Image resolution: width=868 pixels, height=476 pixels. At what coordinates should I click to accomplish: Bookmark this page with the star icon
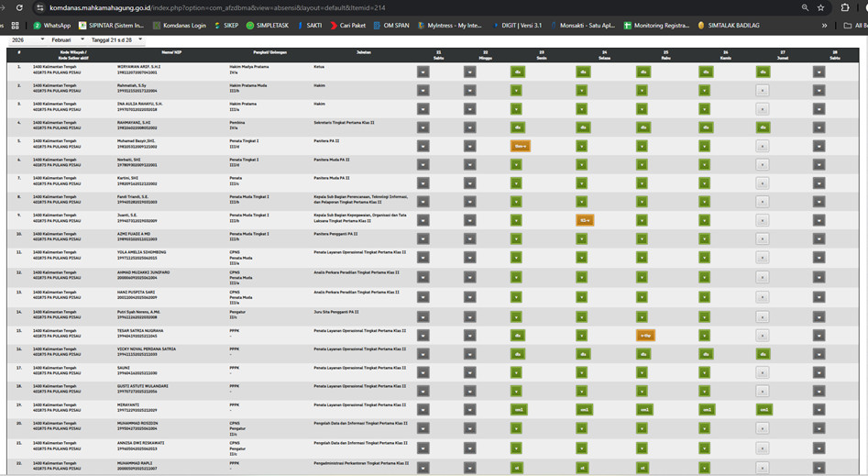(x=820, y=7)
